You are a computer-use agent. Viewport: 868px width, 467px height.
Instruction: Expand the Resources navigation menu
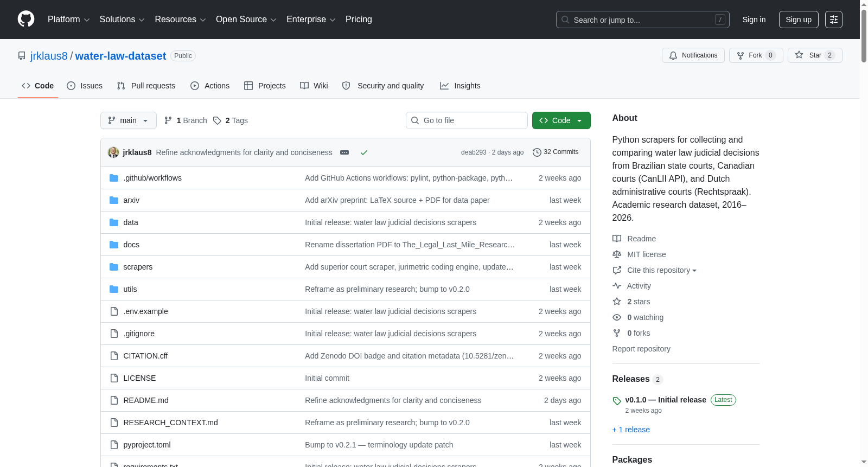(x=180, y=20)
